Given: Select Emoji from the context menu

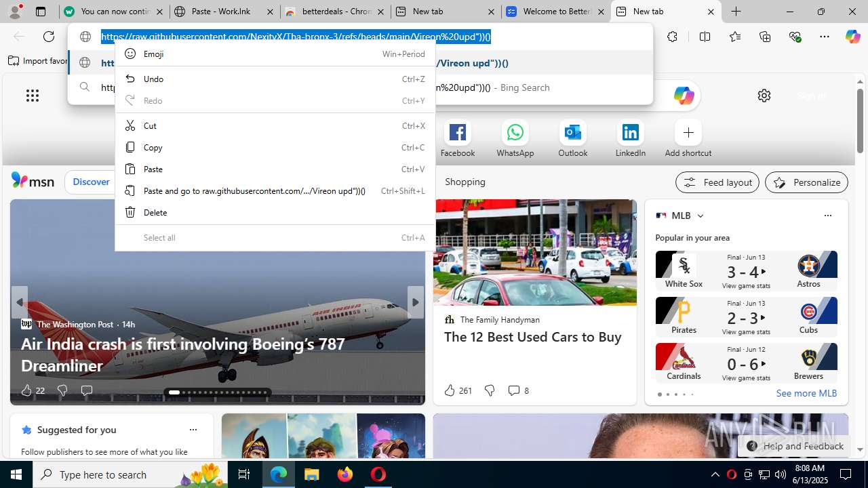Looking at the screenshot, I should [275, 54].
